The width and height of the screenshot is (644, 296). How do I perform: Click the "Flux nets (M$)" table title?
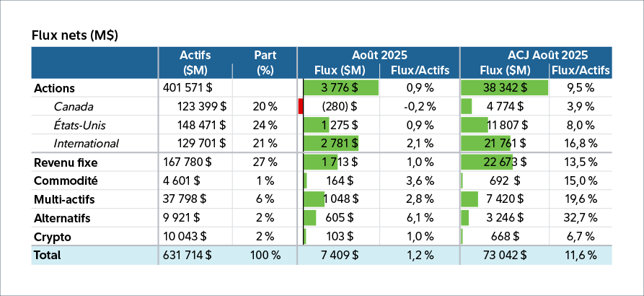pyautogui.click(x=75, y=35)
